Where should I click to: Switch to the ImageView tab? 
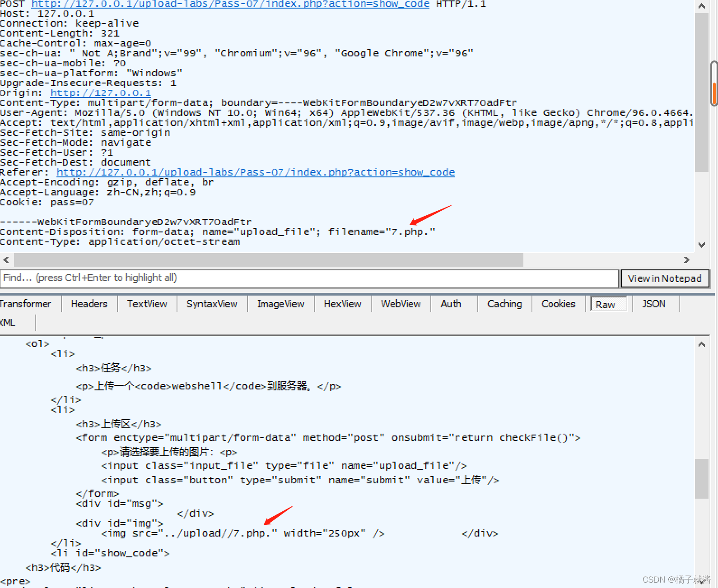pos(280,304)
